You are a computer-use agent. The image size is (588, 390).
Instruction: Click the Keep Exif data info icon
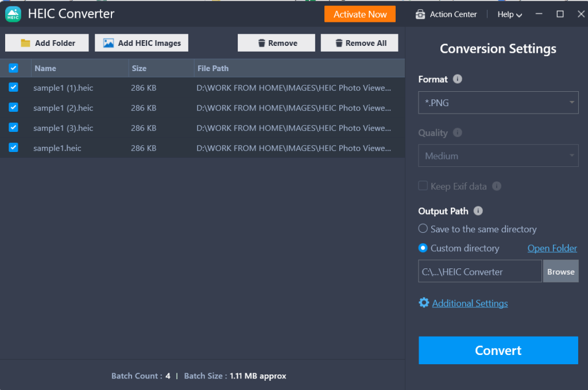coord(497,186)
